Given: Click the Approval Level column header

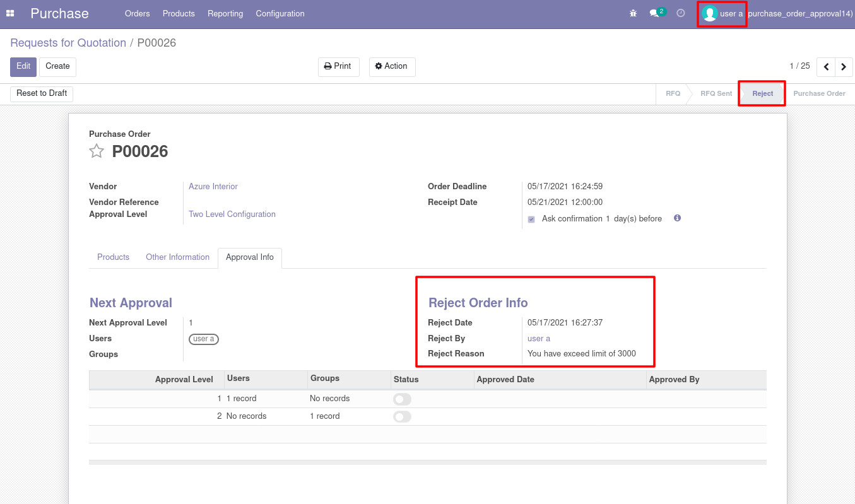Looking at the screenshot, I should (156, 380).
